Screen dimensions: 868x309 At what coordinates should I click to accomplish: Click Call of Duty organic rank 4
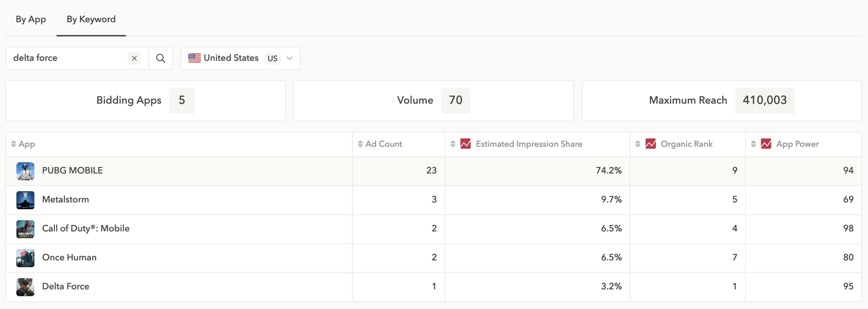735,228
